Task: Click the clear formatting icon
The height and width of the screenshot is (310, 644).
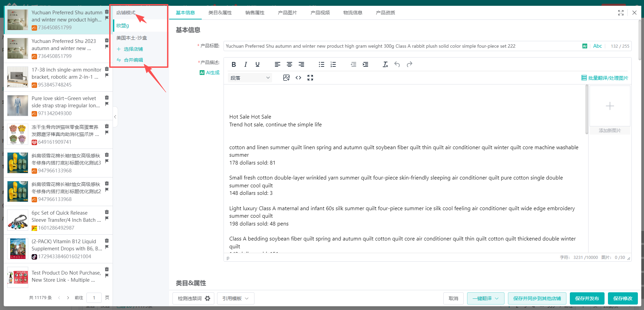Action: [x=385, y=64]
